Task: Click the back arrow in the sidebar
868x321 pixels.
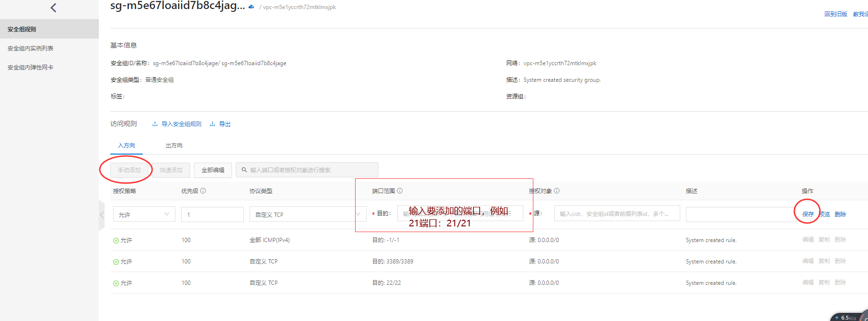Action: [53, 8]
